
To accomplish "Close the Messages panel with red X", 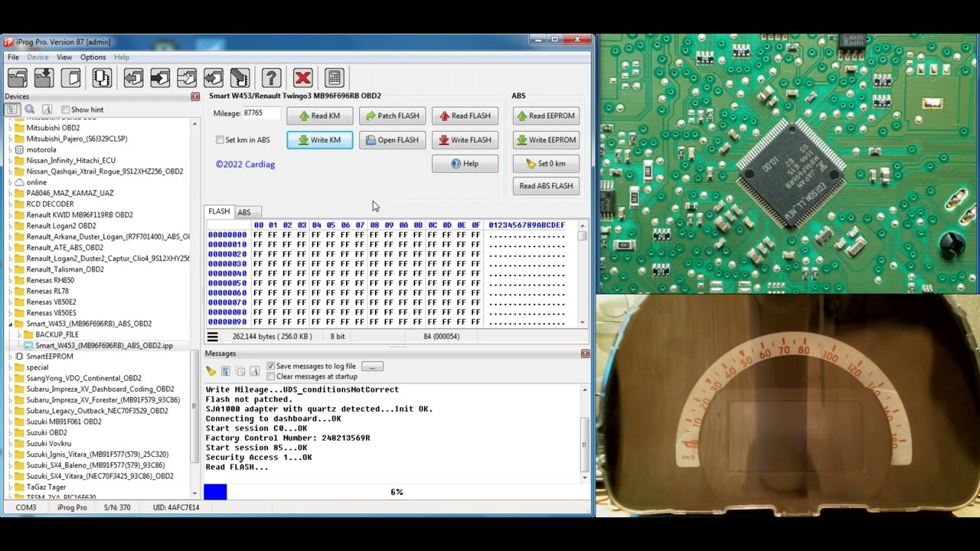I will tap(586, 354).
